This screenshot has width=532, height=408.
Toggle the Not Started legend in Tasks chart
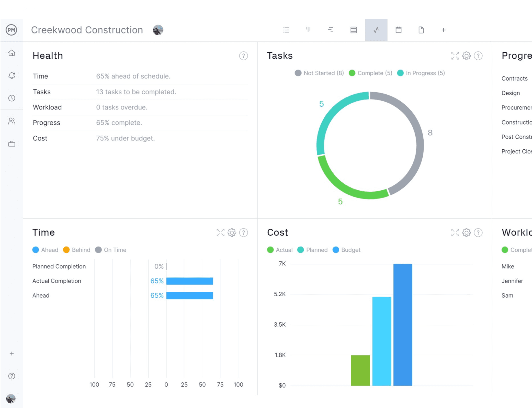coord(319,73)
